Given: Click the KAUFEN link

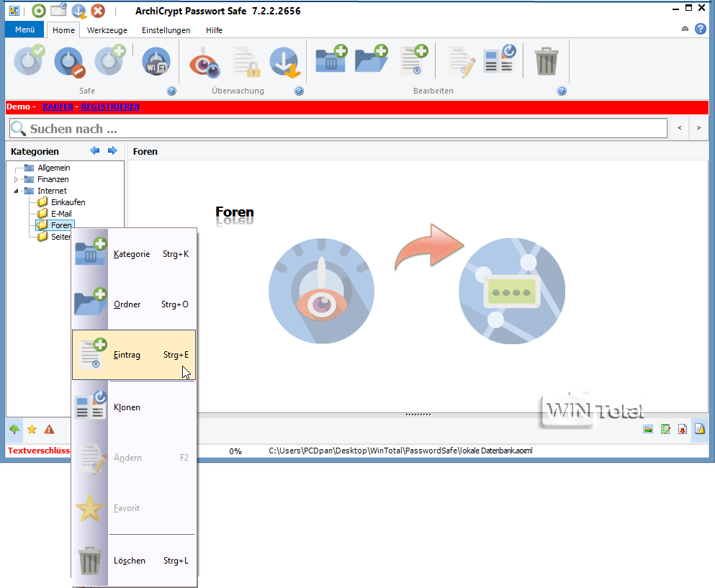Looking at the screenshot, I should coord(58,107).
